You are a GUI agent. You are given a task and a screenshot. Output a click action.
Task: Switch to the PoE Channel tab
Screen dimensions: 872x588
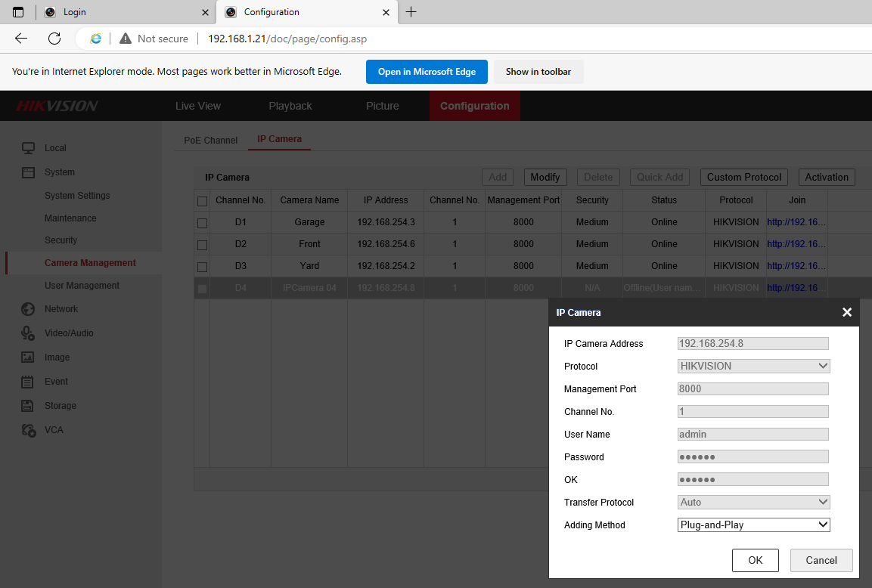tap(211, 140)
